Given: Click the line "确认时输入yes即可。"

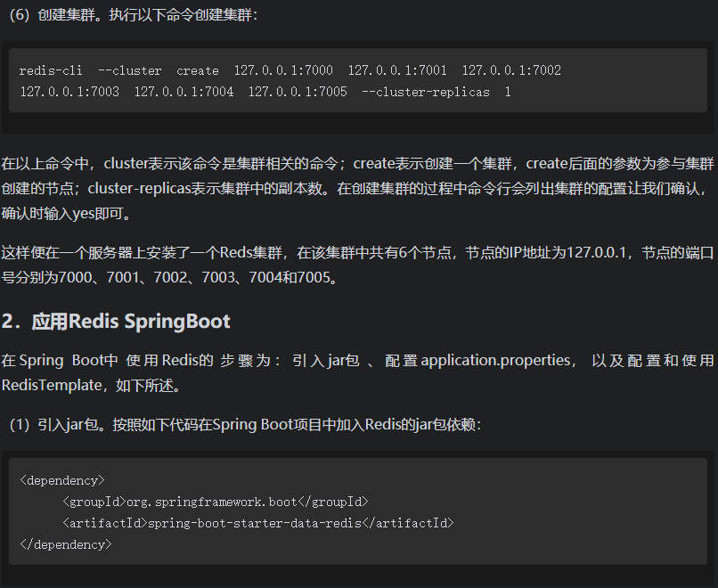Looking at the screenshot, I should coord(67,214).
